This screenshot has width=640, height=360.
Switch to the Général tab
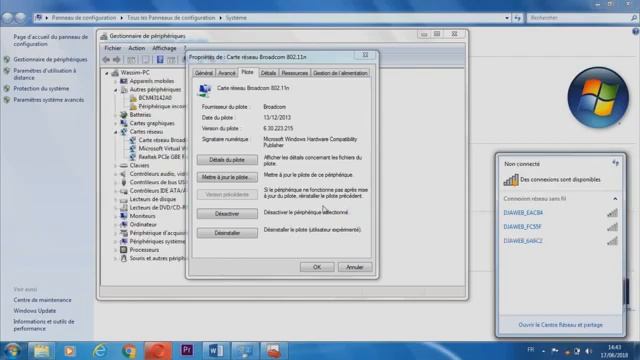click(204, 73)
